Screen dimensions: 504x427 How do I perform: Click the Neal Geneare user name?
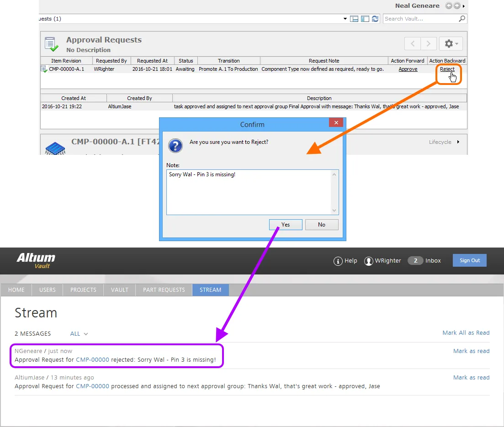point(417,6)
